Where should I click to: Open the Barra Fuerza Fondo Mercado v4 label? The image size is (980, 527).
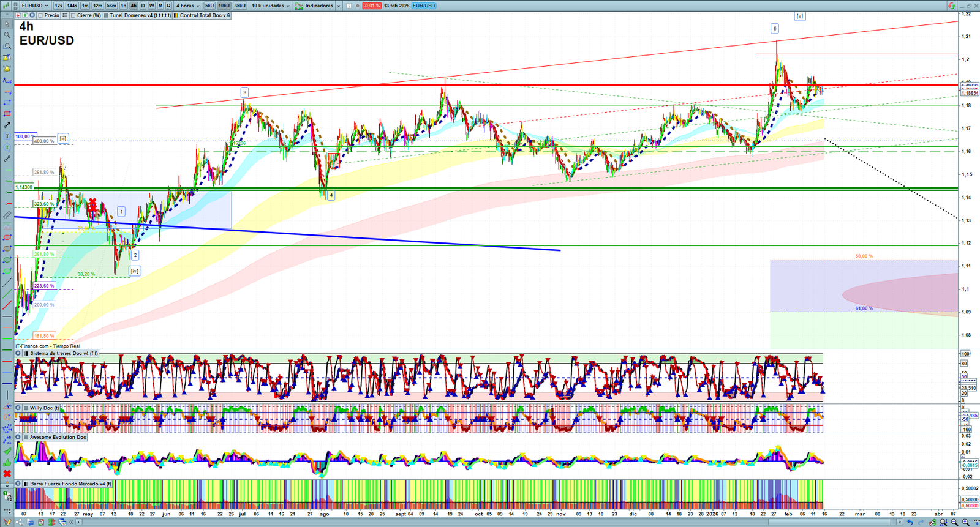tap(70, 484)
